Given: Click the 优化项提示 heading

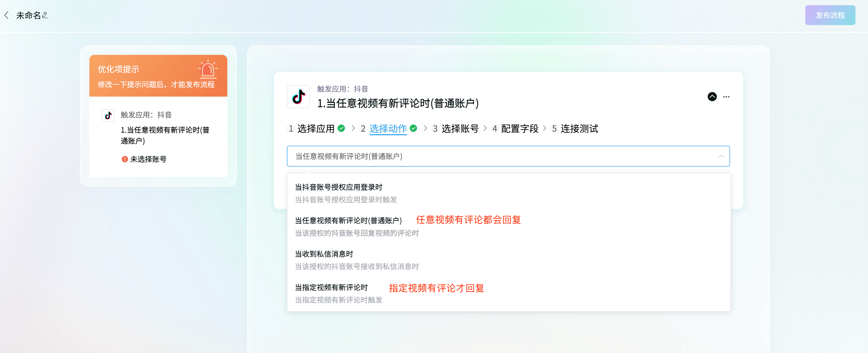Looking at the screenshot, I should pos(118,69).
